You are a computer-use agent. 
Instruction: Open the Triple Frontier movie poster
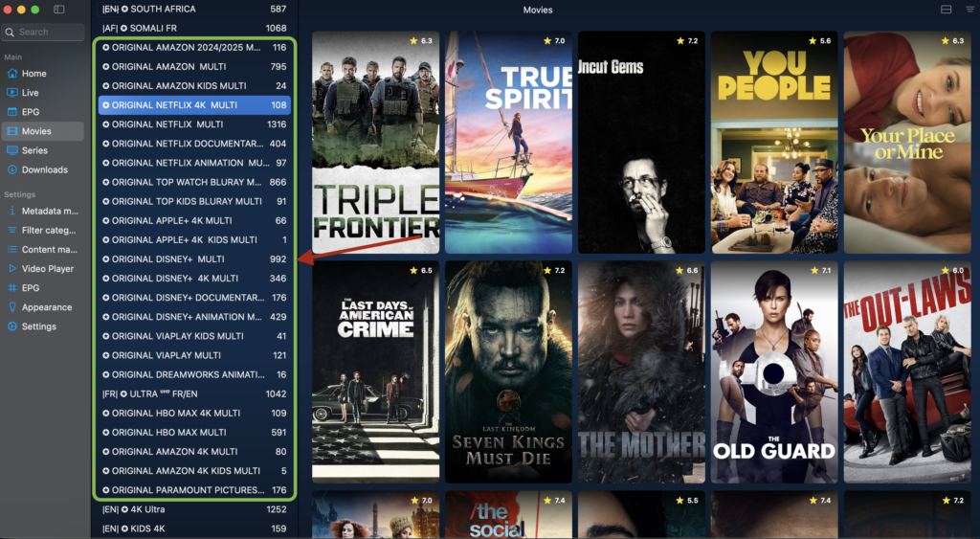375,143
